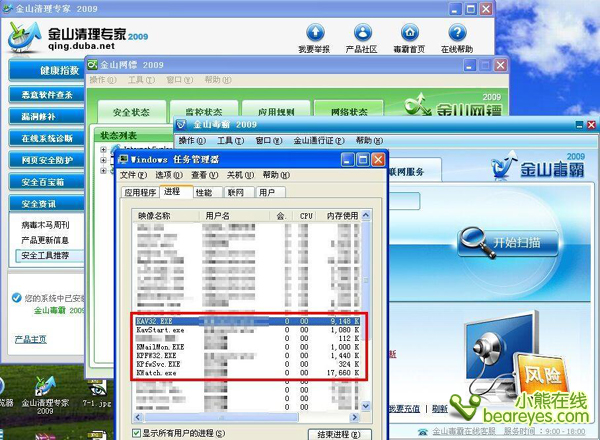Open the 我要举报 report icon
The height and width of the screenshot is (440, 600).
click(x=315, y=33)
